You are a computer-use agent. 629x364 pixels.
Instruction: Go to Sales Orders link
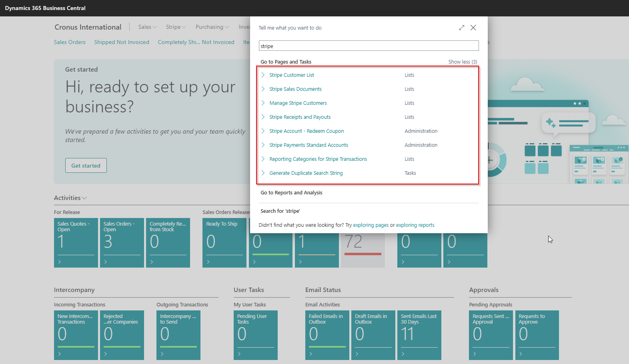70,42
